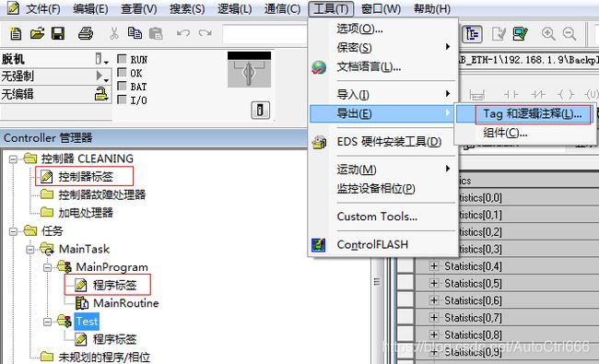Open the 通信(C) menu
Viewport: 599px width, 364px height.
(282, 9)
